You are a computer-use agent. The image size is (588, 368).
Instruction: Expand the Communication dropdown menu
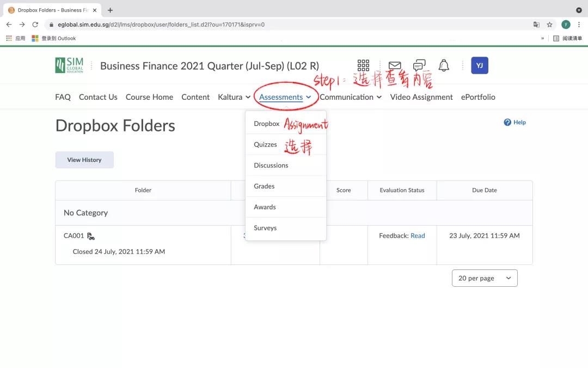(351, 97)
